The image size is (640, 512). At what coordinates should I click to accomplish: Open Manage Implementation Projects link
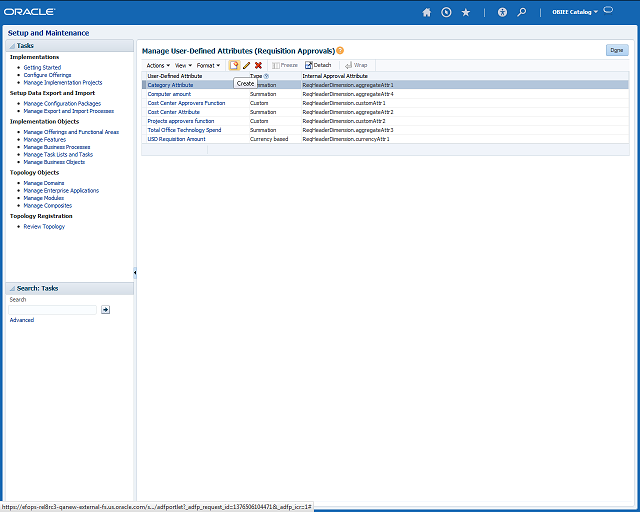[63, 82]
